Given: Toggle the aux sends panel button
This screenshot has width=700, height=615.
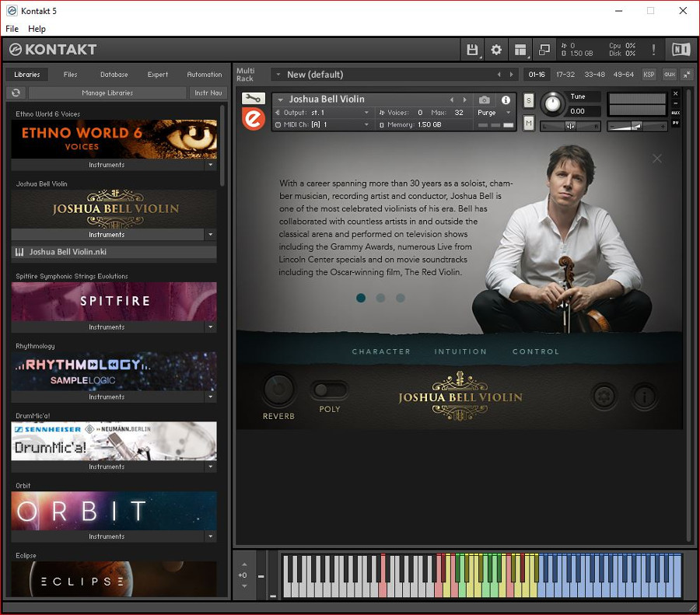Looking at the screenshot, I should (x=669, y=75).
